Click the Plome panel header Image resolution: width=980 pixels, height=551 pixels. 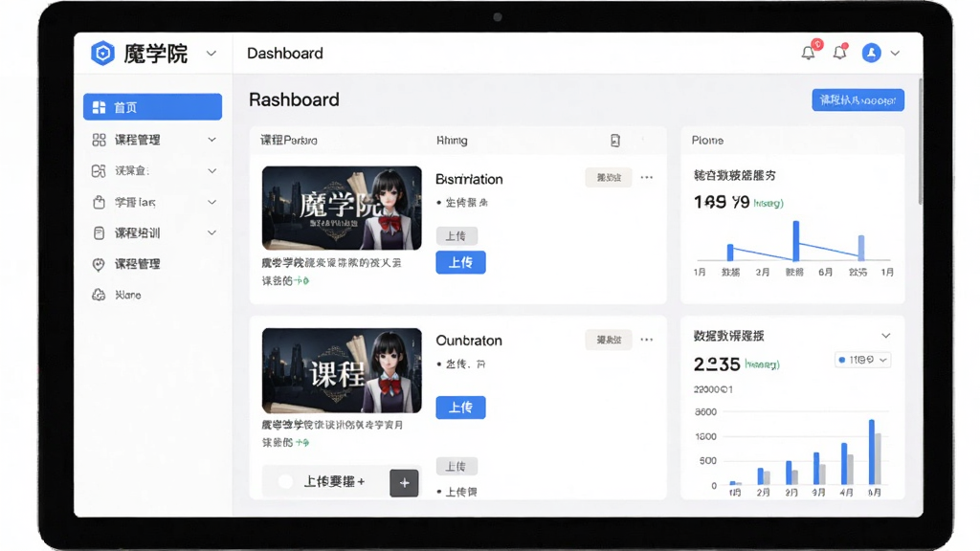pos(707,141)
